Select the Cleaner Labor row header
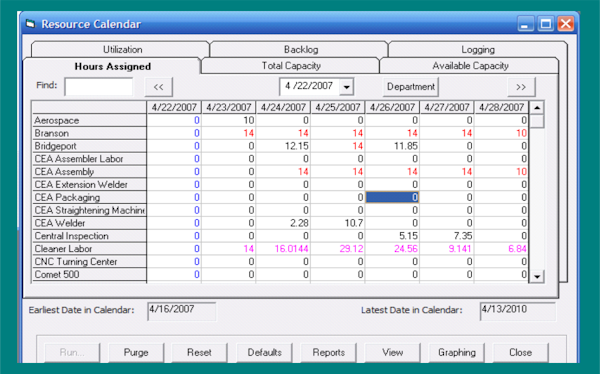 coord(89,248)
